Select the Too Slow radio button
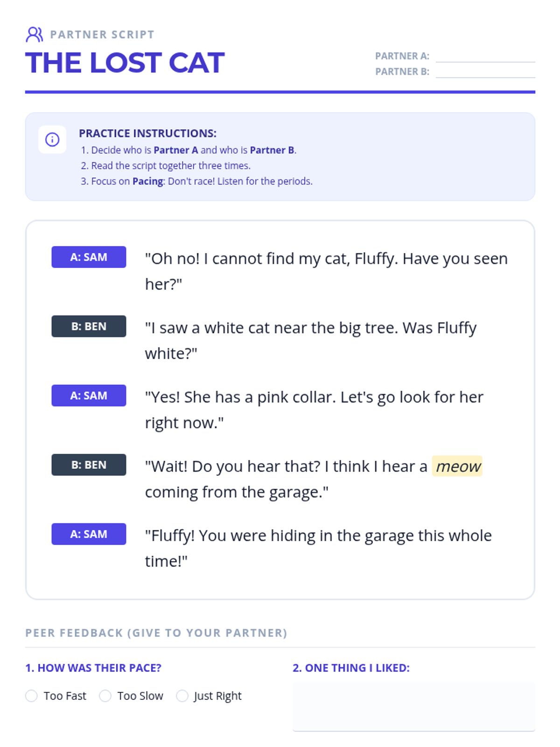This screenshot has width=560, height=747. (x=105, y=696)
